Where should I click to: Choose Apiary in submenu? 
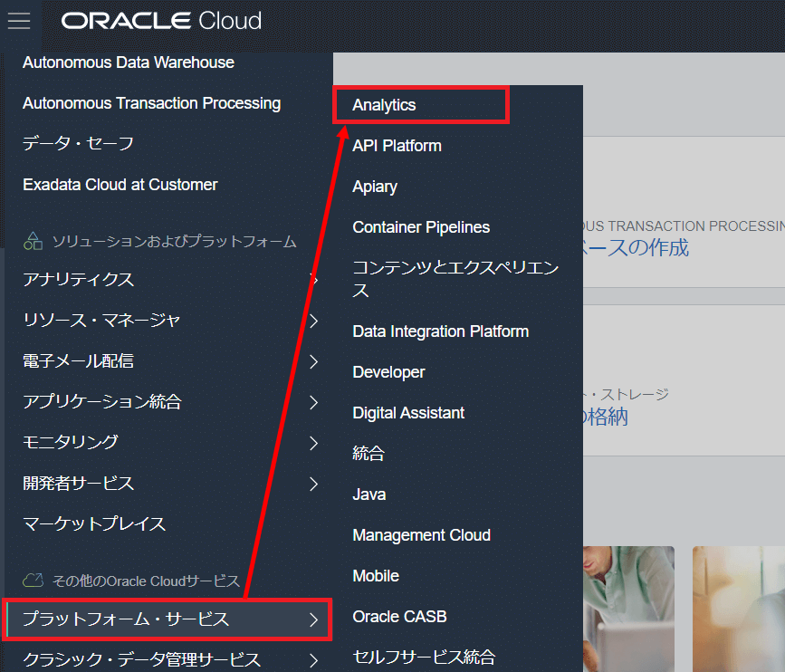point(375,187)
